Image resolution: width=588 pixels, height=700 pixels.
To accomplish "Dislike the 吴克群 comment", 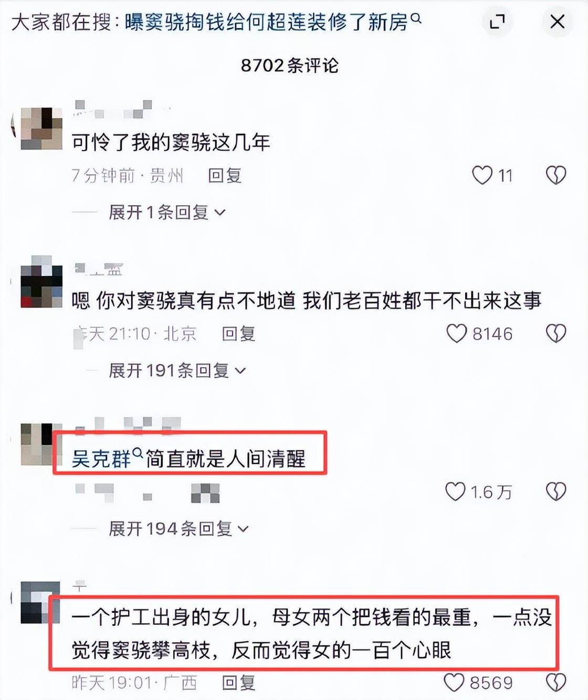I will (556, 492).
